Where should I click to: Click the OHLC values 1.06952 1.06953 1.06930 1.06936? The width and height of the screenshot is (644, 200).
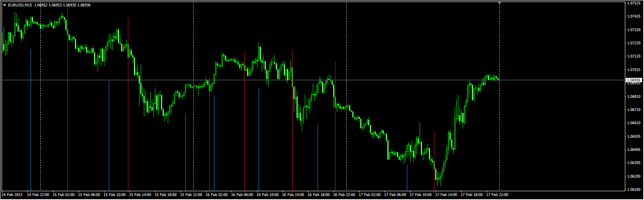(63, 5)
